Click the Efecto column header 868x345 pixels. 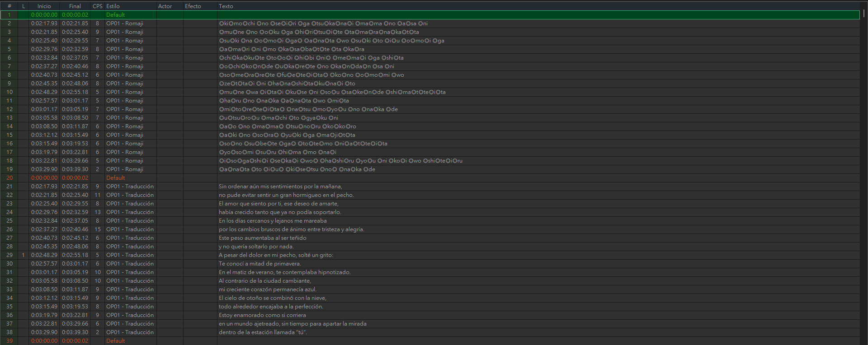click(x=193, y=6)
